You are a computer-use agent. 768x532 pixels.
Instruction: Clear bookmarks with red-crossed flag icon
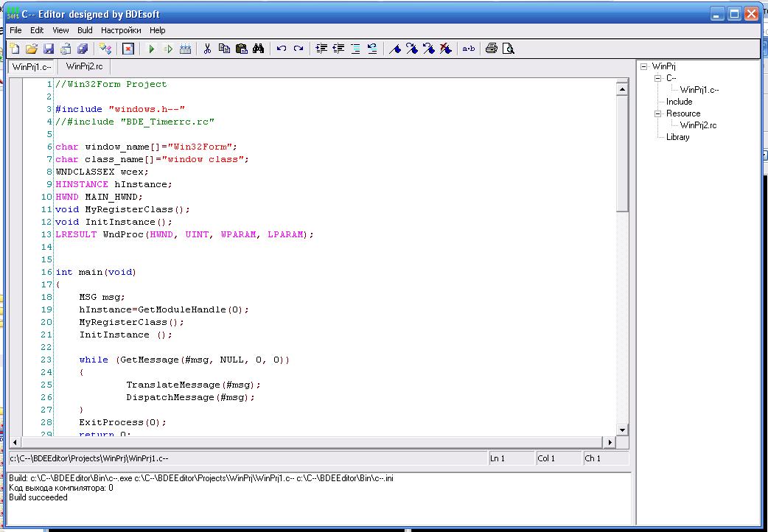445,49
